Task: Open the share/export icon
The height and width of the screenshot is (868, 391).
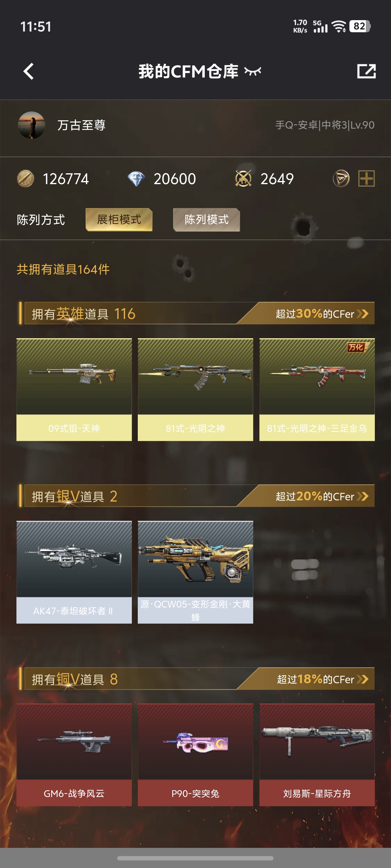Action: click(366, 71)
